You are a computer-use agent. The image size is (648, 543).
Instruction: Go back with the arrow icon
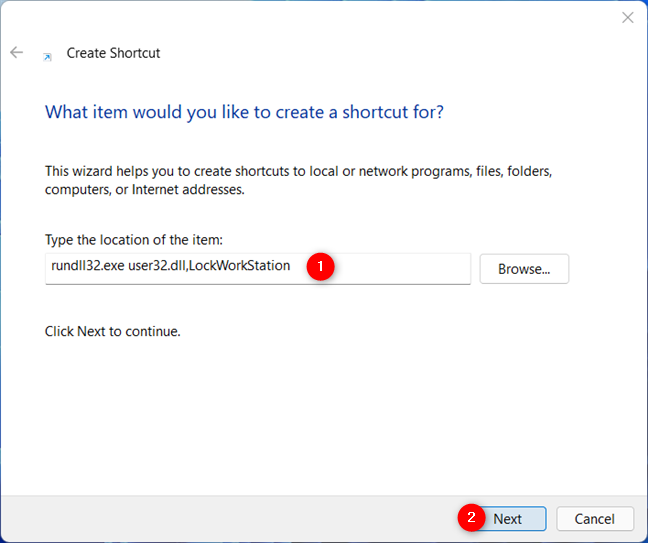(x=17, y=52)
